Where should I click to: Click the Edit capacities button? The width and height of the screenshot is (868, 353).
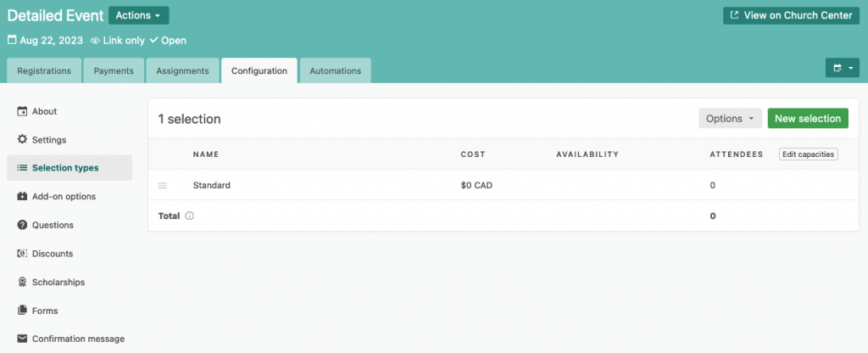tap(808, 154)
